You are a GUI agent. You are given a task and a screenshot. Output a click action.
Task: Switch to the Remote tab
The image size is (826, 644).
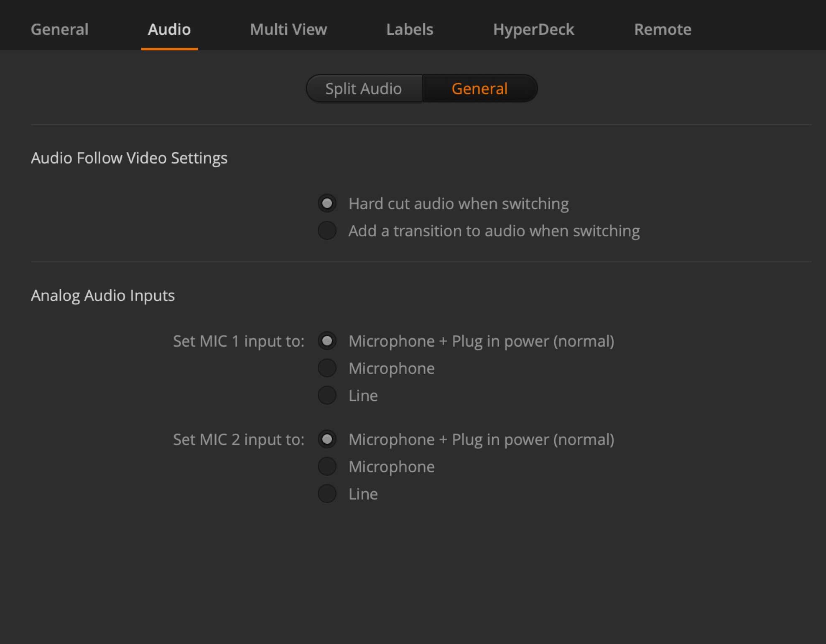(663, 29)
